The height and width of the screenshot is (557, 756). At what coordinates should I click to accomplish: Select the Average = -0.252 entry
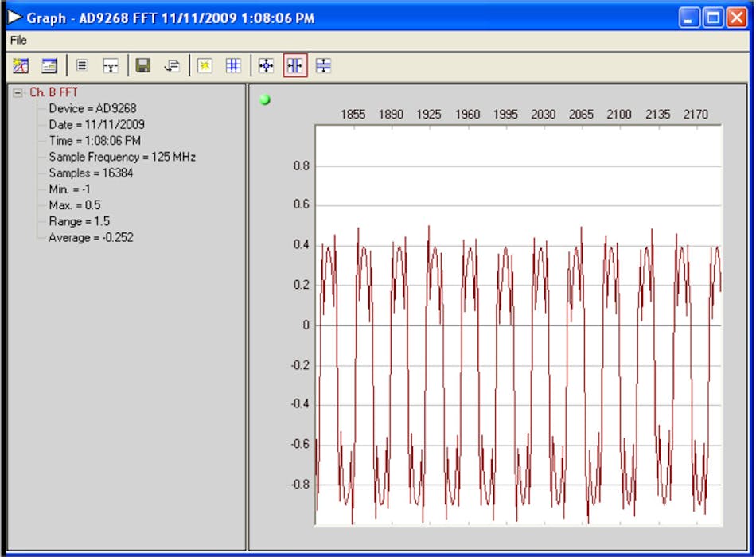(91, 237)
